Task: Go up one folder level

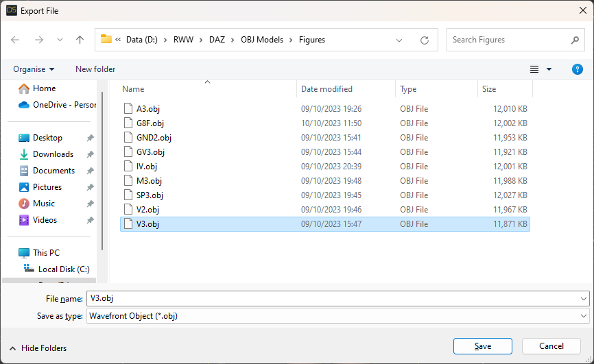Action: 80,40
